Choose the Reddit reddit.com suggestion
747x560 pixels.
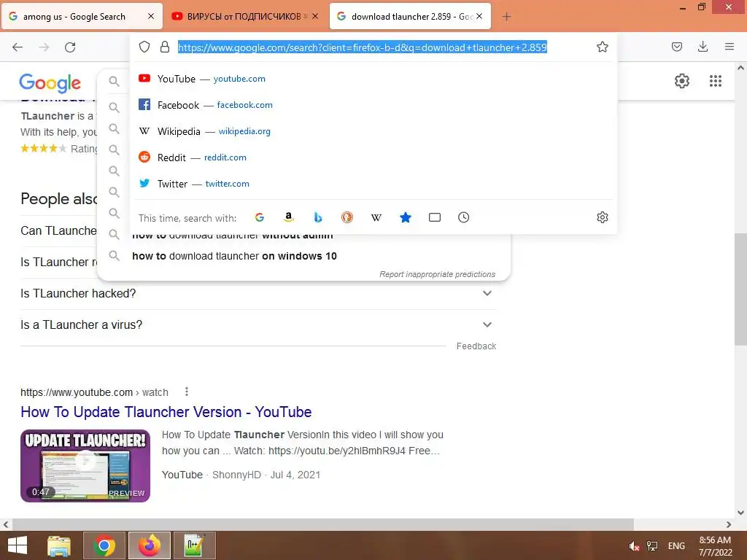(x=374, y=157)
